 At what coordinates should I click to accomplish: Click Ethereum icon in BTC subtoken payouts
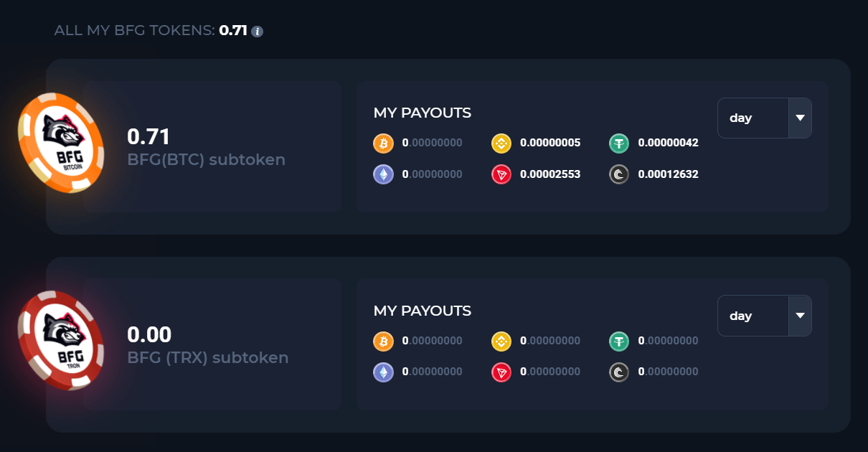384,174
